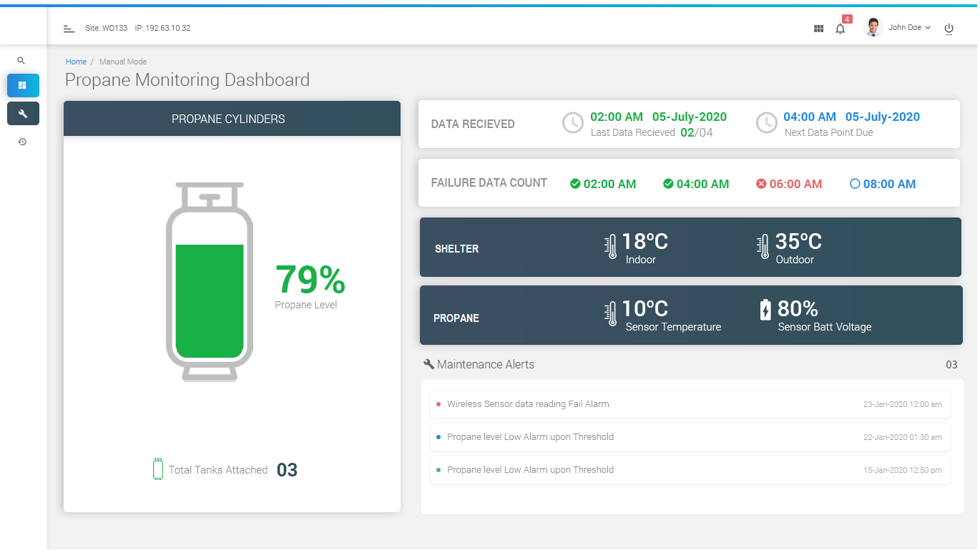Select the 02:00 AM failure data status

(x=603, y=184)
